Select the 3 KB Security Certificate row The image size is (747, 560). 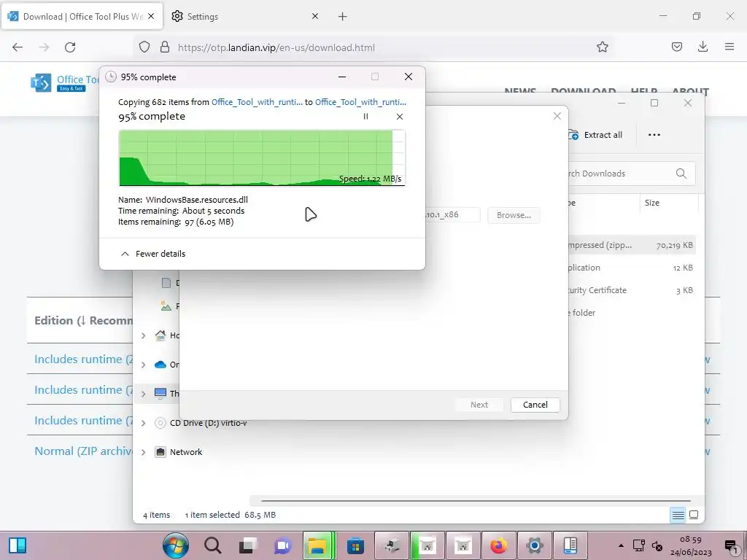631,290
